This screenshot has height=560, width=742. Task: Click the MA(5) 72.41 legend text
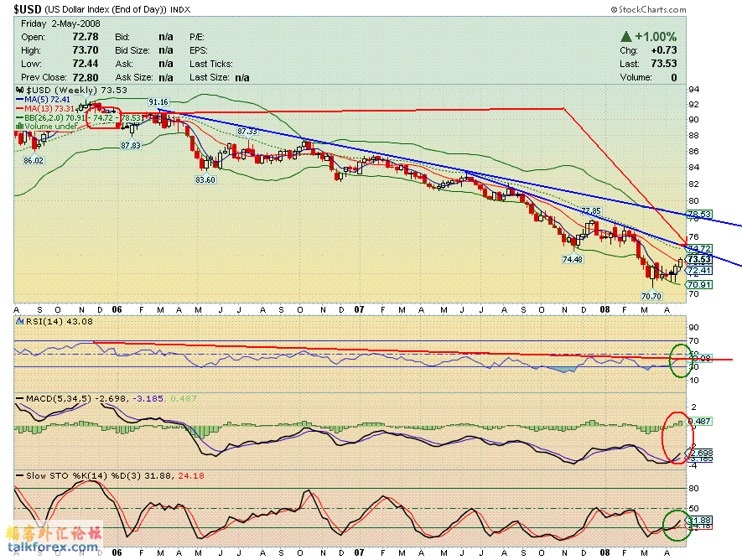pyautogui.click(x=47, y=99)
